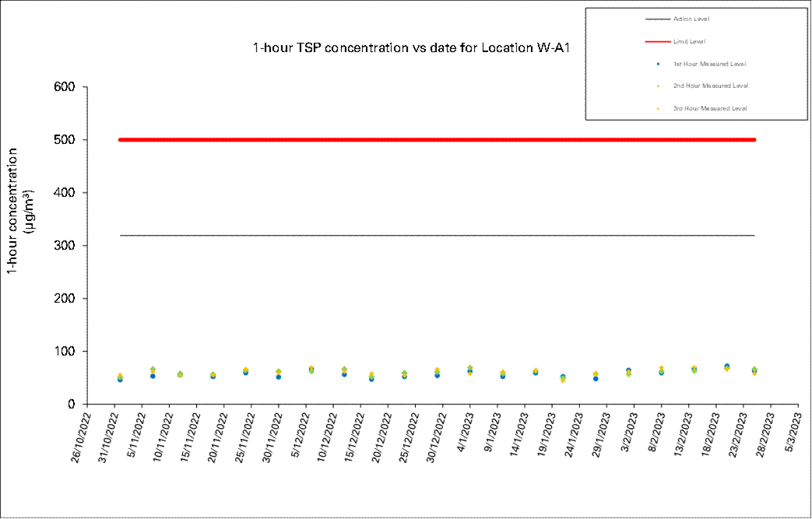812x519 pixels.
Task: Click the Limit Level legend label
Action: (x=689, y=40)
